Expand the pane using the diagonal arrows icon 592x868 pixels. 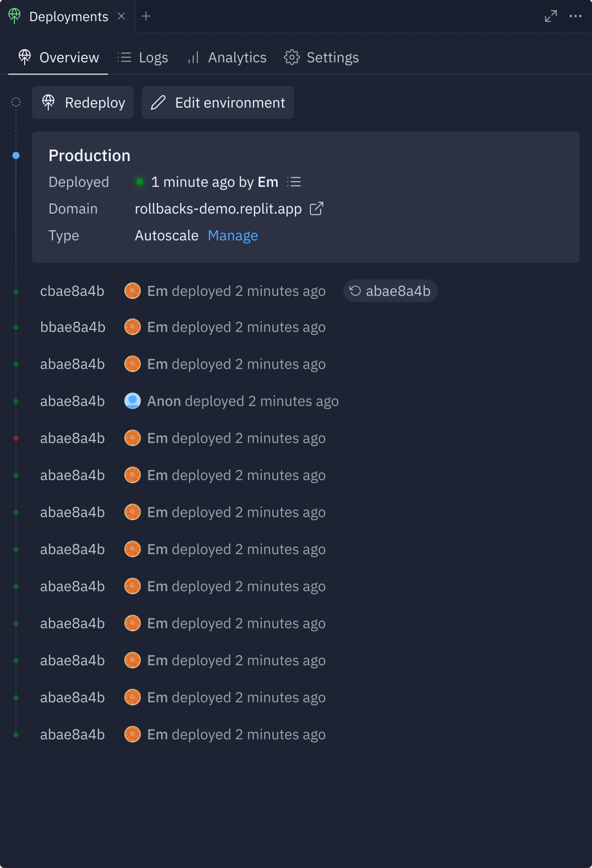coord(550,16)
